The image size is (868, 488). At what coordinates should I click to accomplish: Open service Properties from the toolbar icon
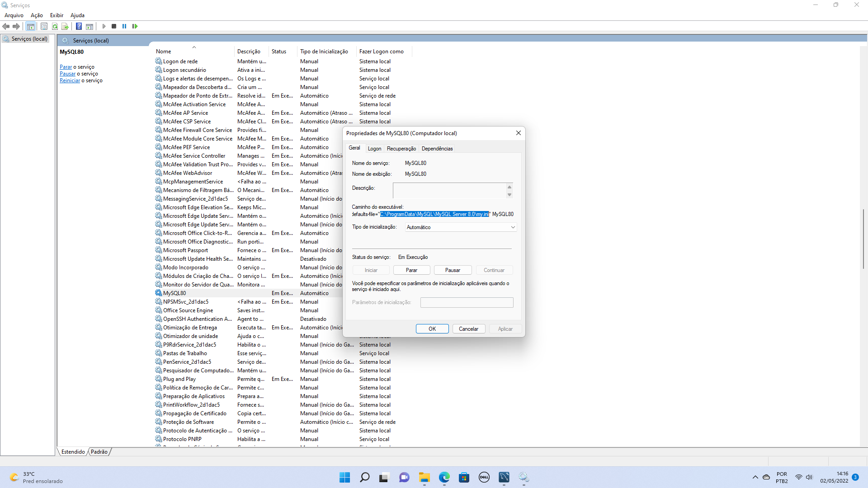[44, 26]
